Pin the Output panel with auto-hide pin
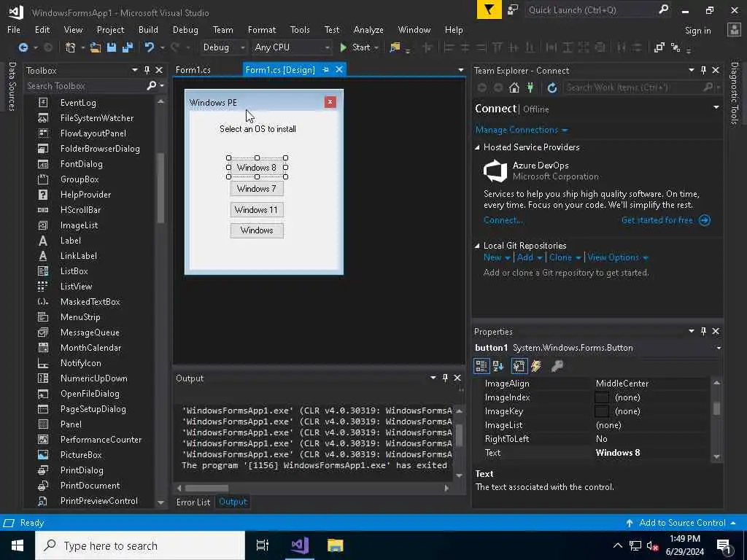Image resolution: width=747 pixels, height=560 pixels. (x=445, y=378)
